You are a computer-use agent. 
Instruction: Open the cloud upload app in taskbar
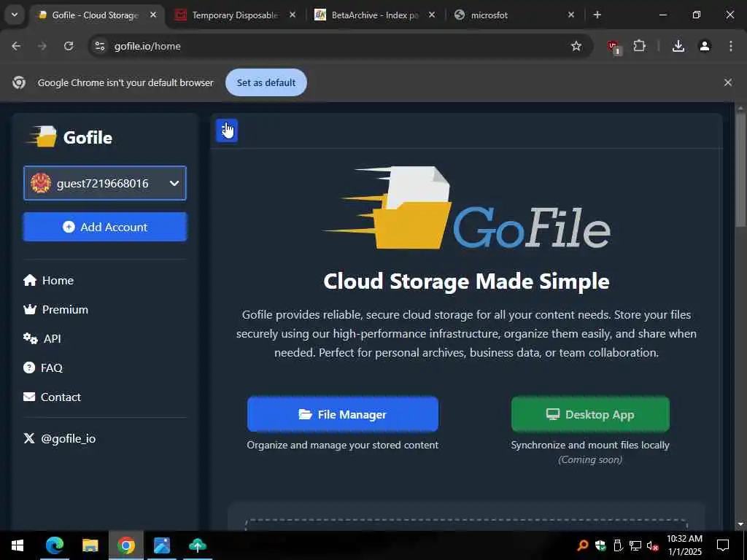click(198, 545)
